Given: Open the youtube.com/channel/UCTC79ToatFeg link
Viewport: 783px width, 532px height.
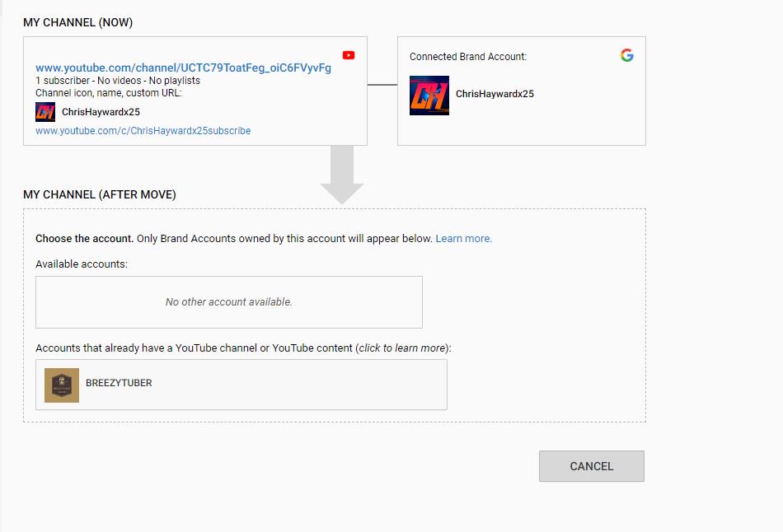Looking at the screenshot, I should pyautogui.click(x=183, y=68).
